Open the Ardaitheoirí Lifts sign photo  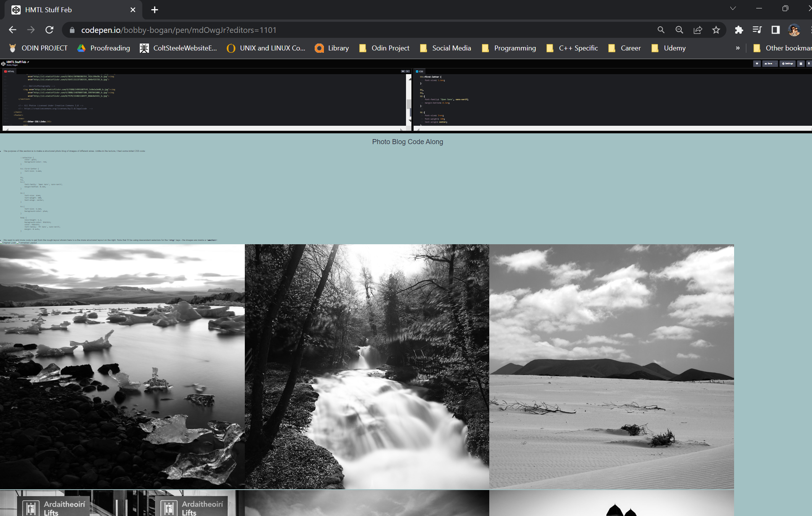(122, 503)
